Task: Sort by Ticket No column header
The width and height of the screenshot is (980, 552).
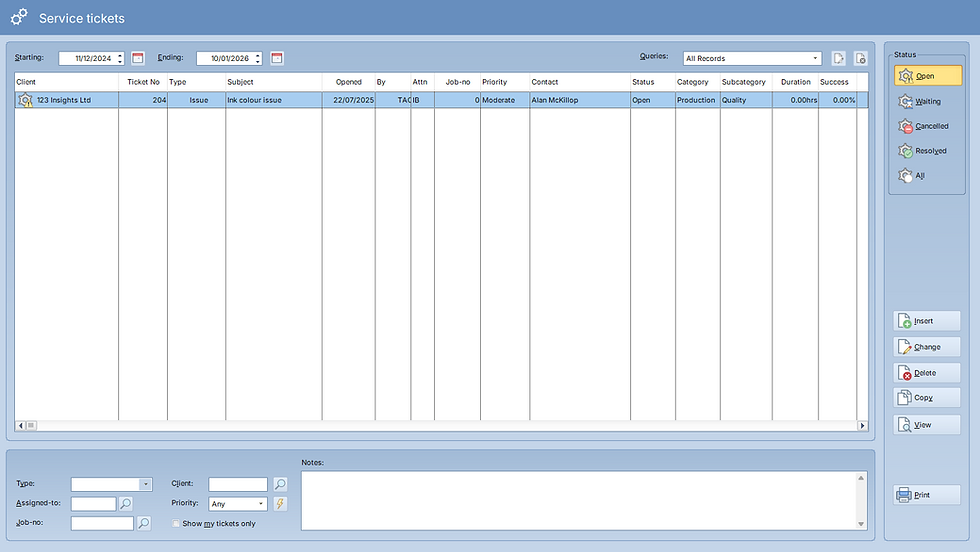Action: click(x=143, y=82)
